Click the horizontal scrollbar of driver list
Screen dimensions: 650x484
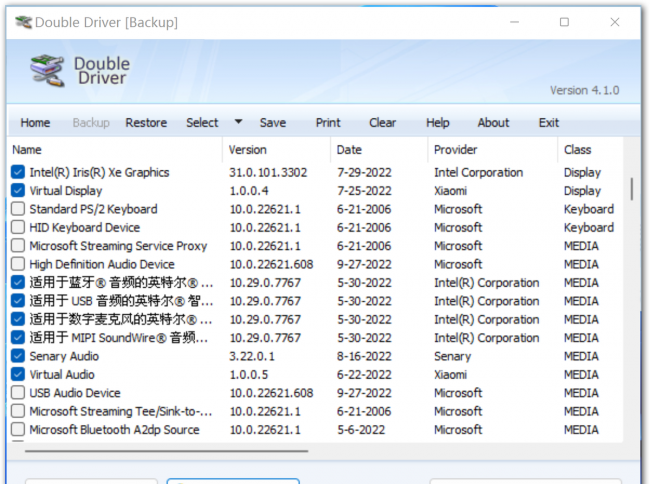(166, 451)
